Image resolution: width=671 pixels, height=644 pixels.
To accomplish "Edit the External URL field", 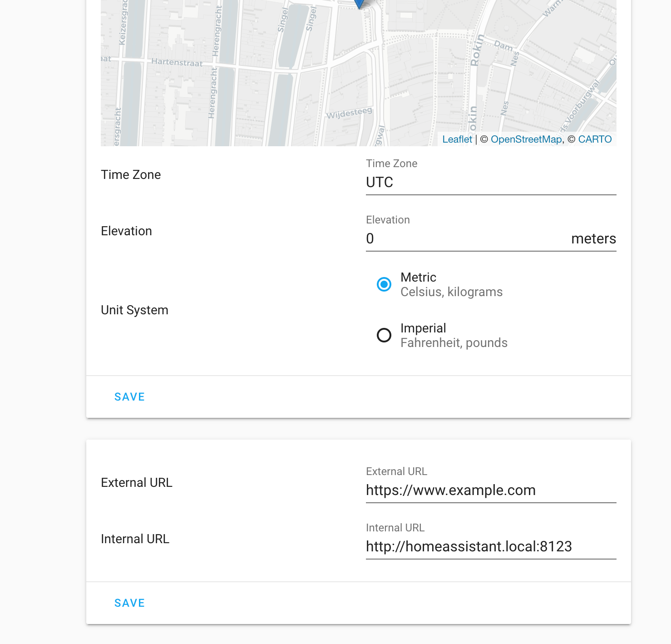I will pyautogui.click(x=491, y=490).
